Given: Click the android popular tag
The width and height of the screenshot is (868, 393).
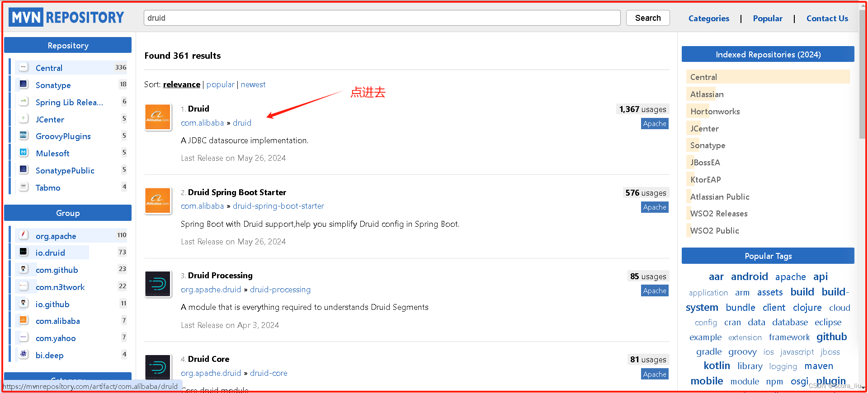Looking at the screenshot, I should 750,276.
